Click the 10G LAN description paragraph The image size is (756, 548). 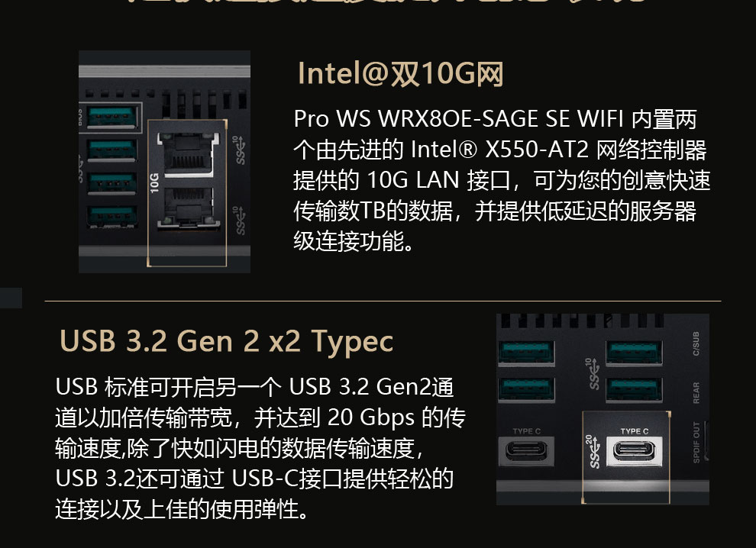pos(500,180)
